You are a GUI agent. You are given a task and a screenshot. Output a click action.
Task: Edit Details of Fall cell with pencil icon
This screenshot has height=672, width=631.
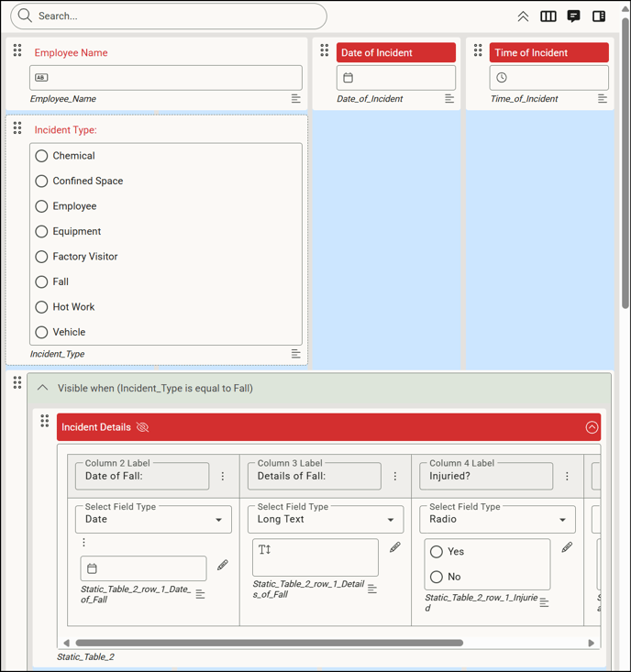click(395, 546)
